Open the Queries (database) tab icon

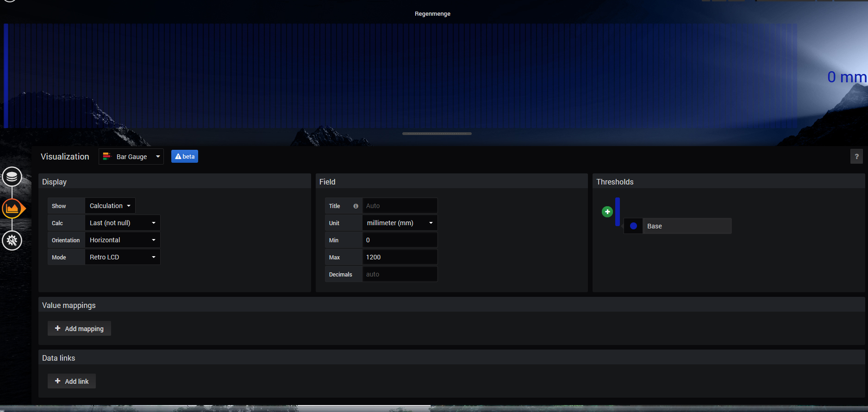[12, 177]
